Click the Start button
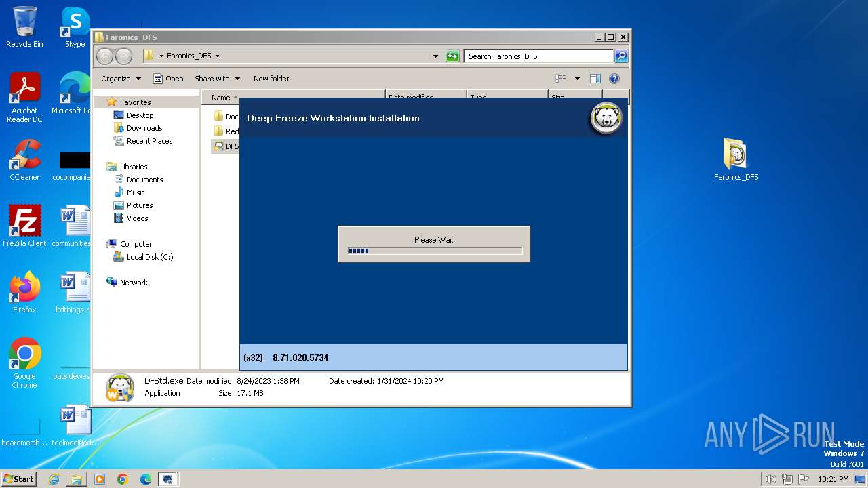868x488 pixels. click(x=18, y=479)
